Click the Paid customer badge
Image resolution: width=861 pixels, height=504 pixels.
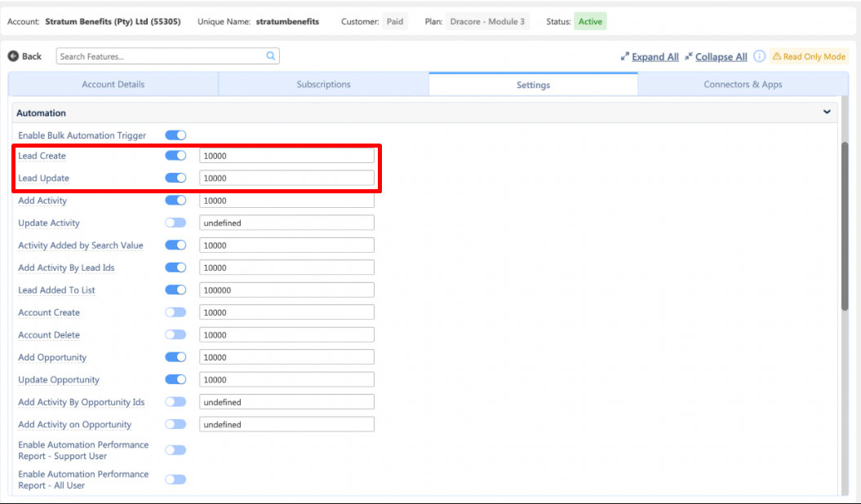click(395, 21)
